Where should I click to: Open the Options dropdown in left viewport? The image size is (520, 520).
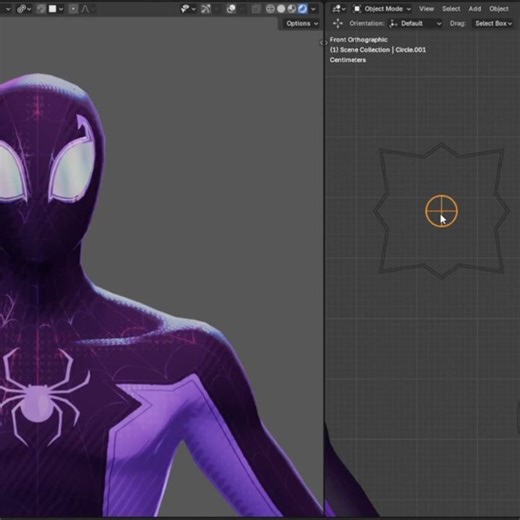[302, 23]
